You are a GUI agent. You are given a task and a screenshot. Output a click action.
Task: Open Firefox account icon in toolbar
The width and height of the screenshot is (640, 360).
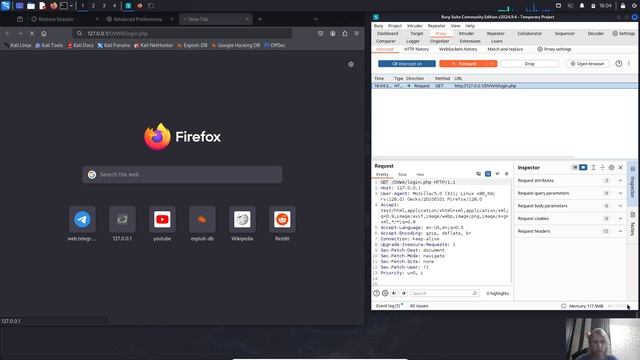(x=333, y=33)
